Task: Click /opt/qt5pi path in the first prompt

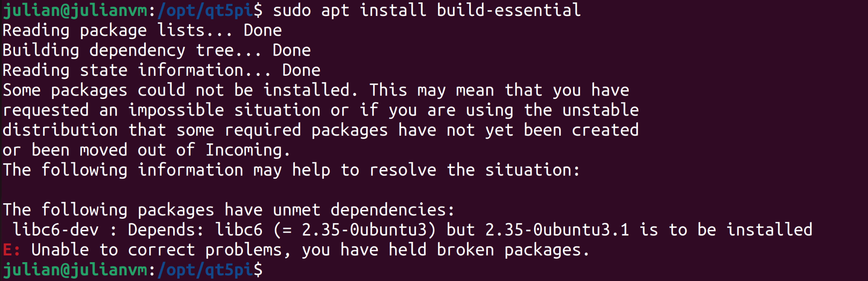Action: point(205,10)
